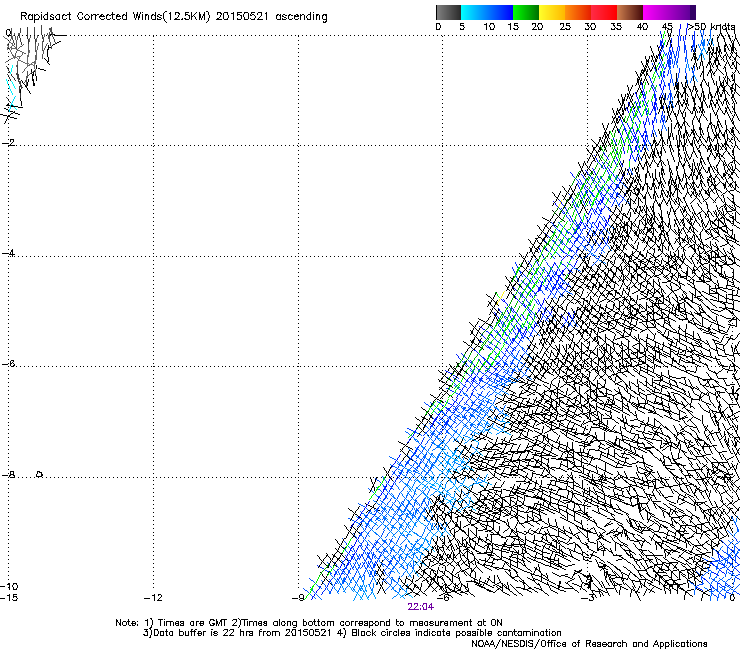
Task: Click the latitude label '-10'
Action: pos(9,586)
